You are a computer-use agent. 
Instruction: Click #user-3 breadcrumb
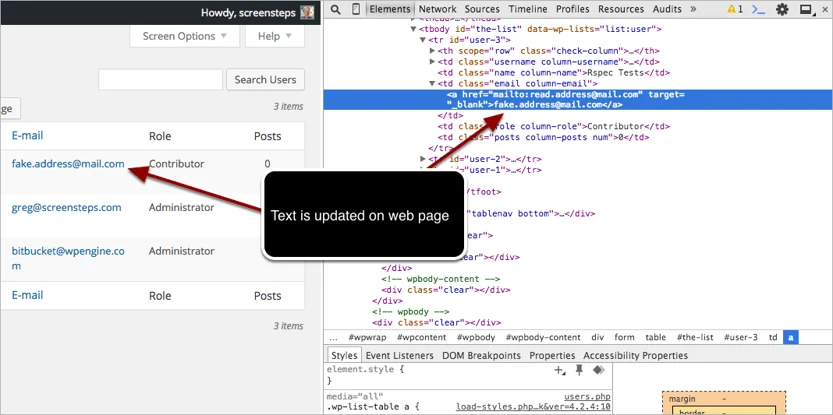tap(741, 337)
